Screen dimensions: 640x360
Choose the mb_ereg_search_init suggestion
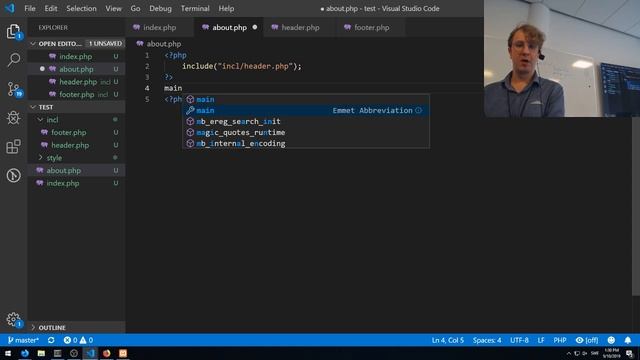pyautogui.click(x=305, y=121)
